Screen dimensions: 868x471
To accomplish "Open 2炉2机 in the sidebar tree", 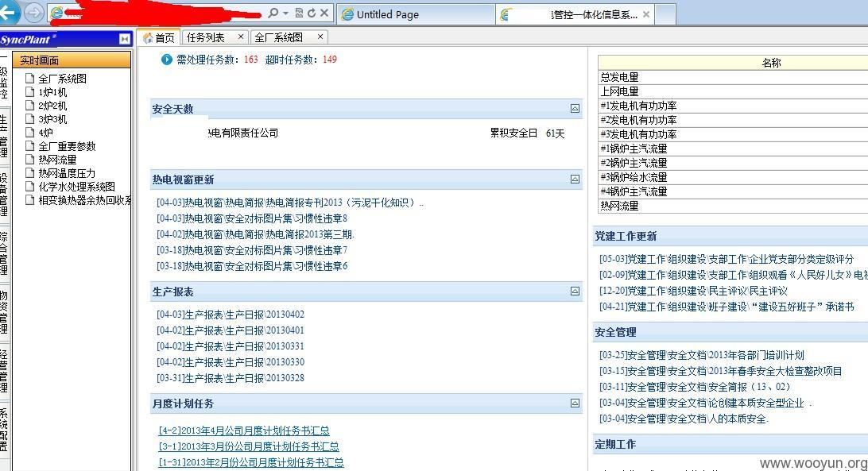I will pos(52,105).
